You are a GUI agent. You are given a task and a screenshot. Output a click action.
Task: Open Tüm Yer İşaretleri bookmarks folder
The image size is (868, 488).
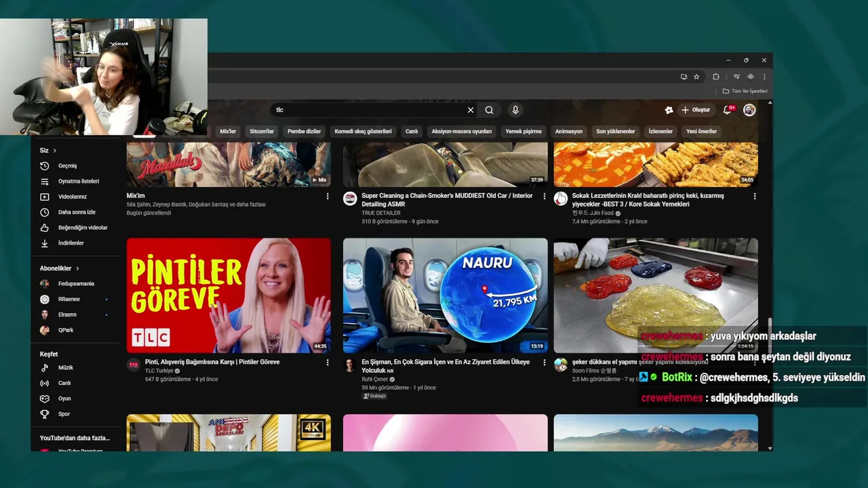point(745,91)
